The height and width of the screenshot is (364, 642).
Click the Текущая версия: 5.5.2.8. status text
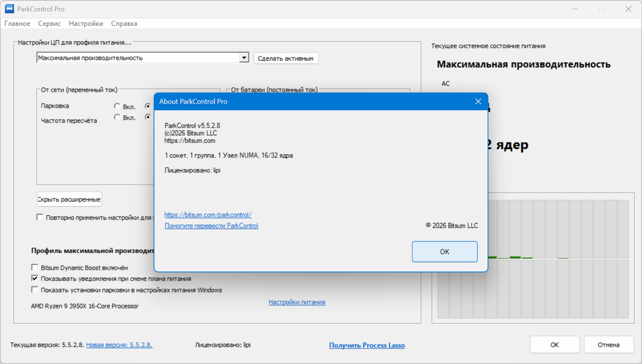click(x=47, y=345)
